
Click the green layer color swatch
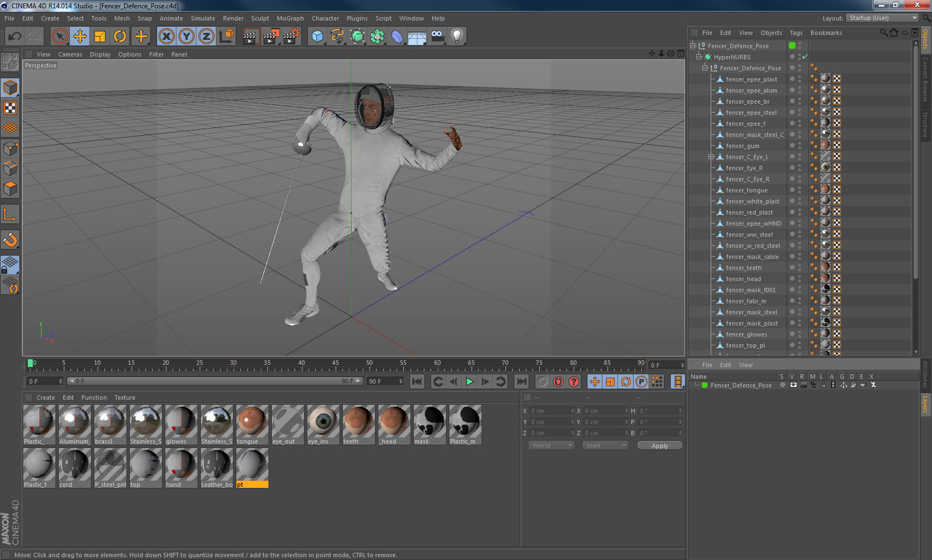705,385
